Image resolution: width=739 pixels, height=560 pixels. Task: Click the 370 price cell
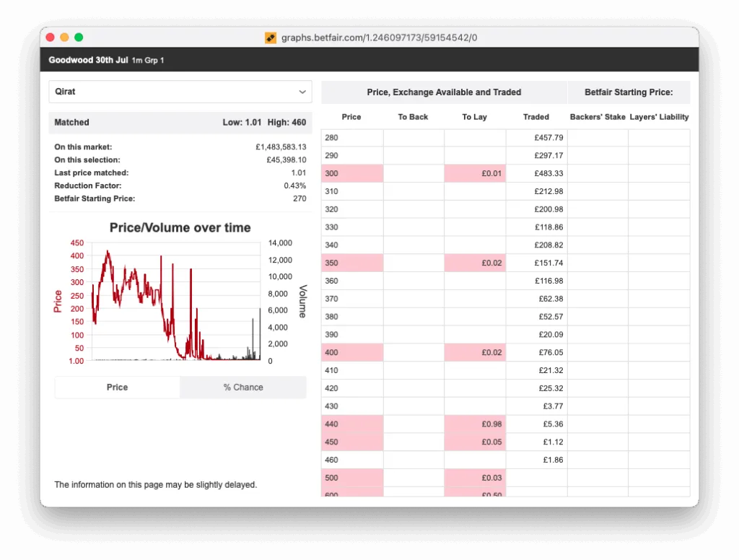click(x=352, y=299)
